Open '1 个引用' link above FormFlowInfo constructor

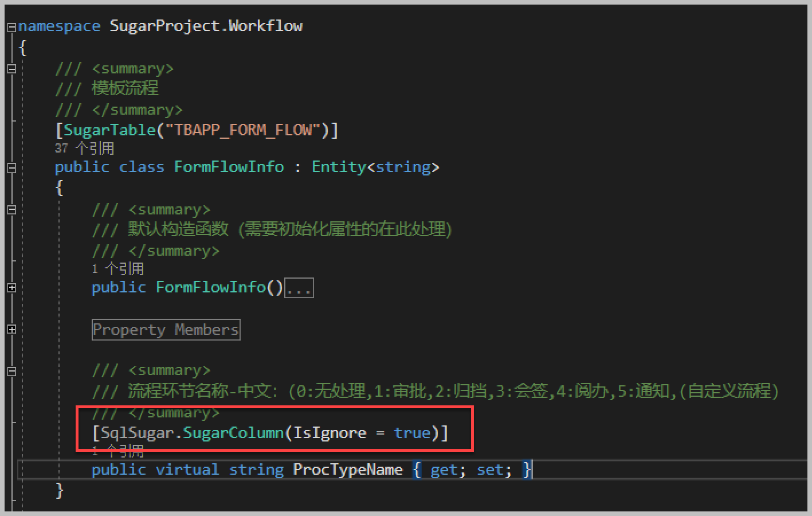coord(117,268)
